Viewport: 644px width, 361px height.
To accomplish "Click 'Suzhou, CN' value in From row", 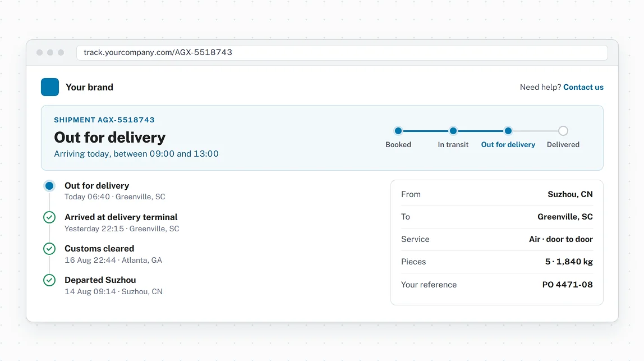I will pyautogui.click(x=570, y=194).
